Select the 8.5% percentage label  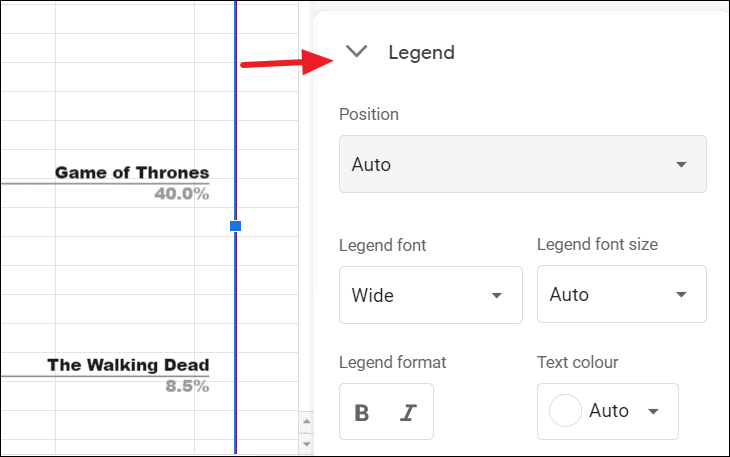[x=187, y=386]
